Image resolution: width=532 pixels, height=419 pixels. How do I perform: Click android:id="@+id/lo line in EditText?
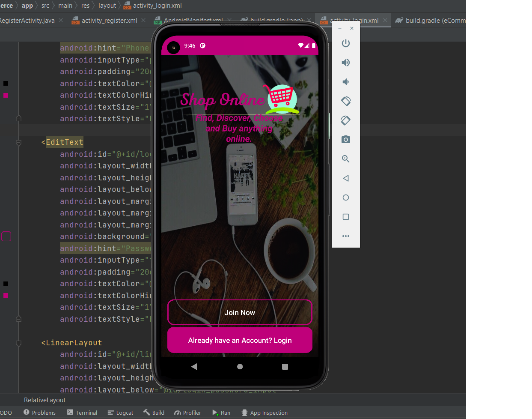[x=106, y=154]
